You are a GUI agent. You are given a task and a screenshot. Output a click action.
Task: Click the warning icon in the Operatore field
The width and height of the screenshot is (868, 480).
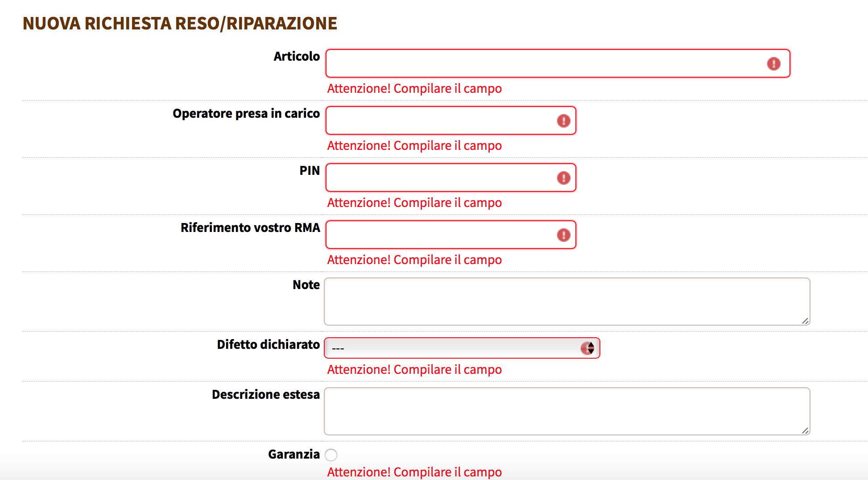tap(563, 121)
